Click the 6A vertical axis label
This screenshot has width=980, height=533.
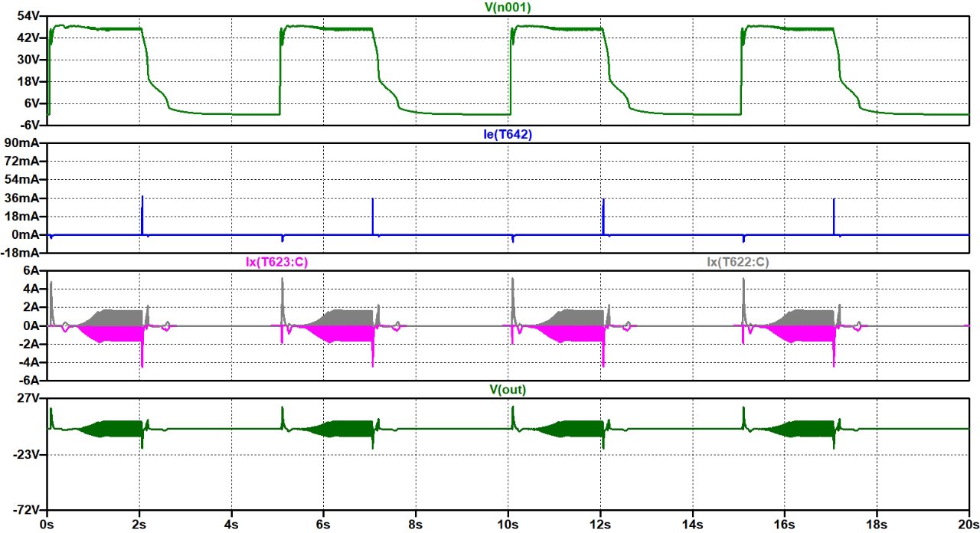[x=33, y=270]
